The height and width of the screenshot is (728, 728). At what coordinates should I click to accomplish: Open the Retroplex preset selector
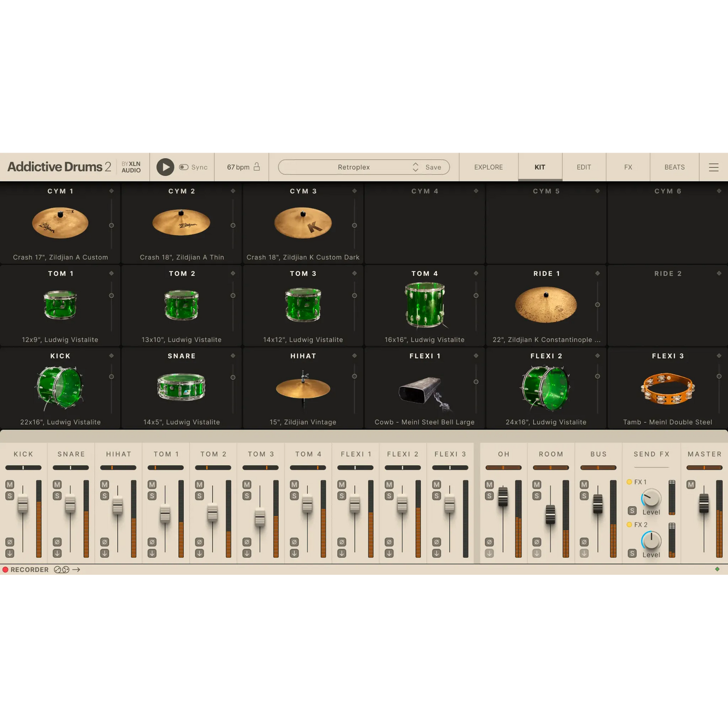[x=354, y=167]
